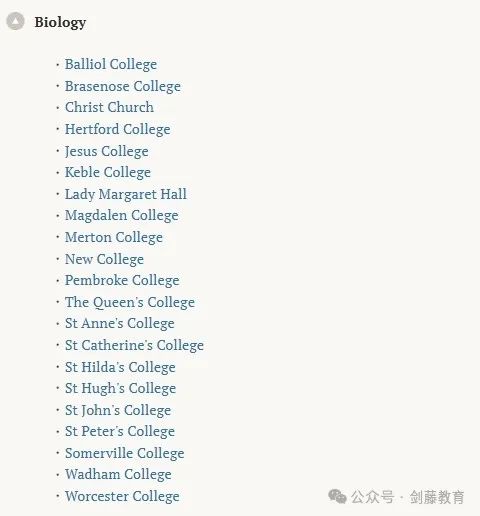Visit The Queen's College link
Image resolution: width=480 pixels, height=516 pixels.
click(130, 302)
